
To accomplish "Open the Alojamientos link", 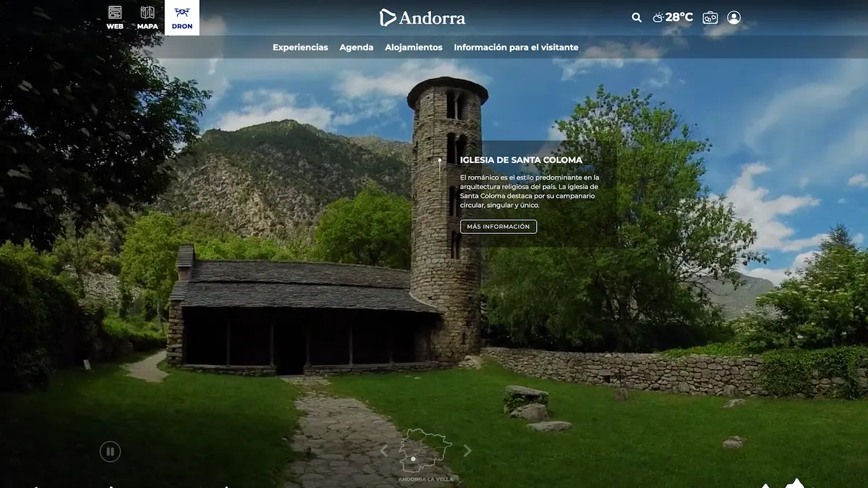I will tap(413, 47).
